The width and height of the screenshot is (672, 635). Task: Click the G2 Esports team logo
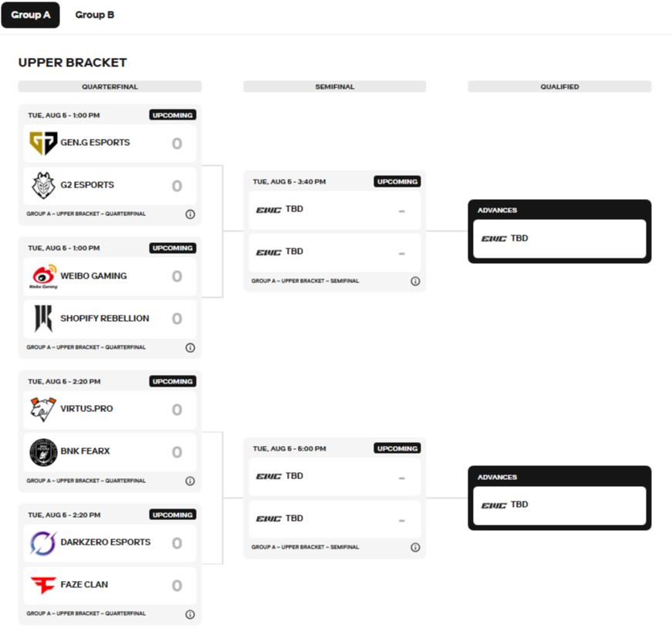43,185
